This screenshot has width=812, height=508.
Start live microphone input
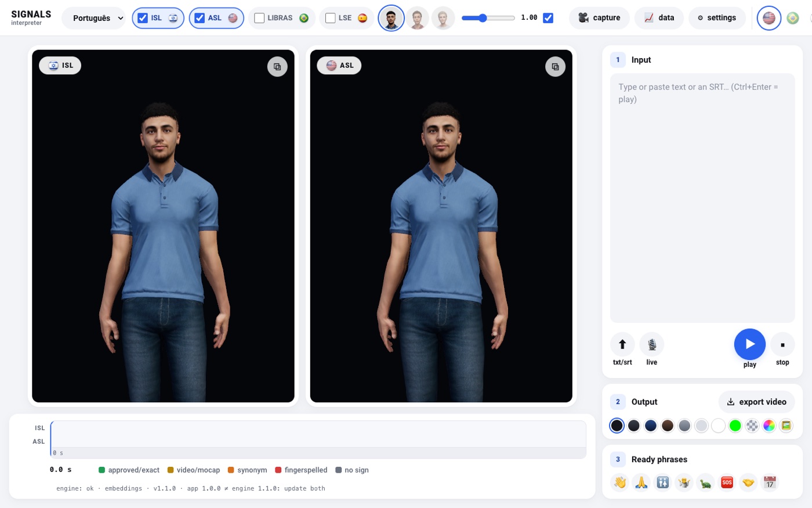click(652, 345)
